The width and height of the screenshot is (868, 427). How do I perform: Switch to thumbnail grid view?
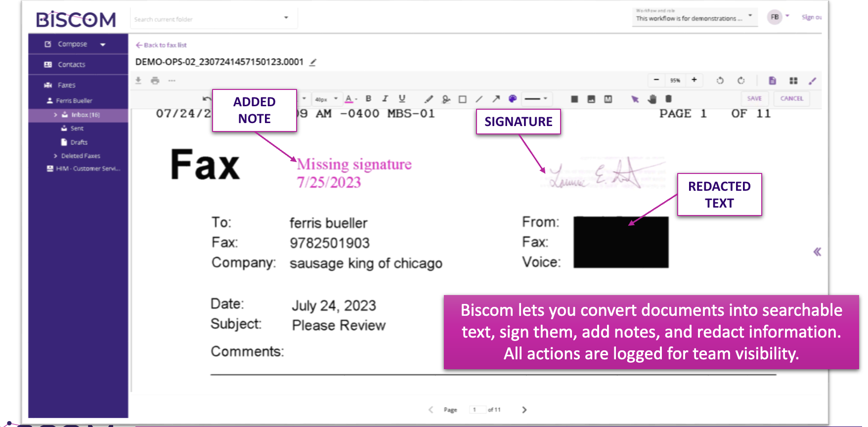[793, 81]
